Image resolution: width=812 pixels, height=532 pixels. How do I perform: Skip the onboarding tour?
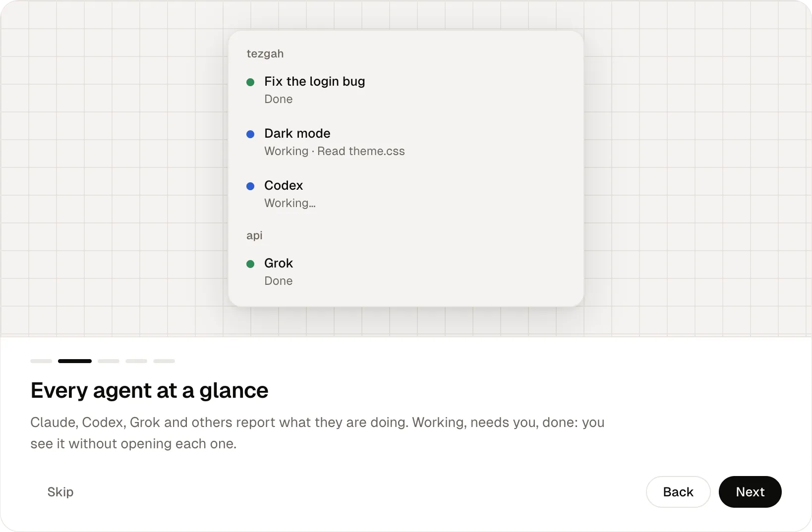click(x=60, y=492)
